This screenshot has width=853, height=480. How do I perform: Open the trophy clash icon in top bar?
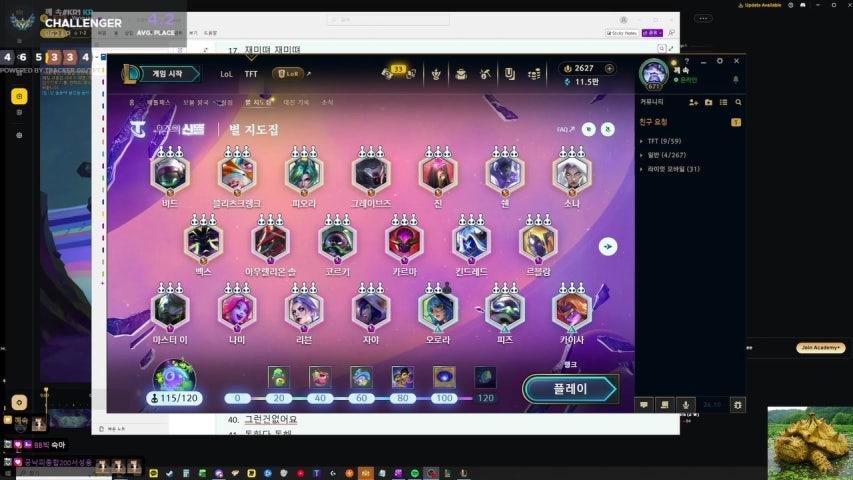[436, 74]
